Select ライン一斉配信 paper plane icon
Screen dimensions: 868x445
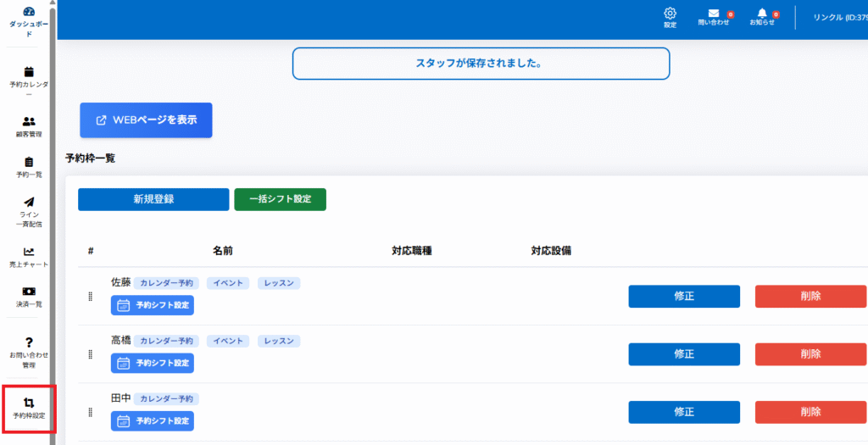29,203
